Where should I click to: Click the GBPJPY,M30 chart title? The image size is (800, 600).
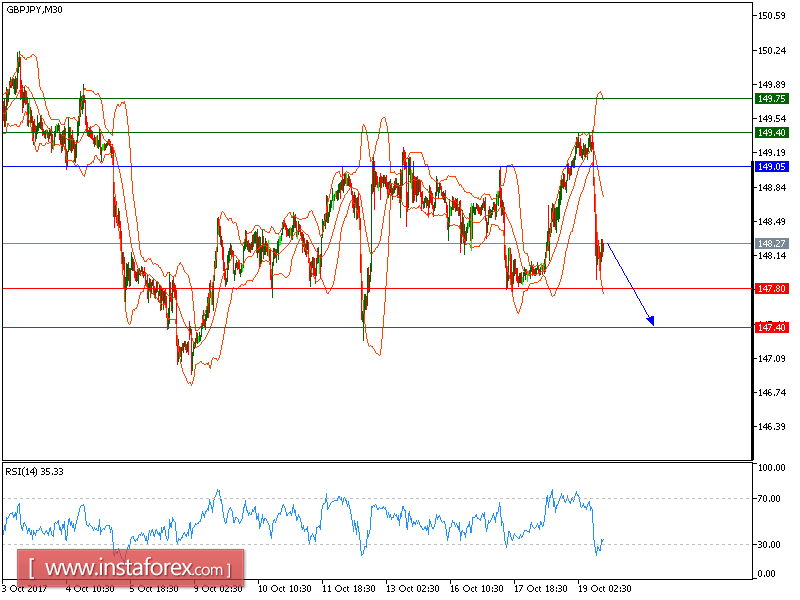coord(34,9)
